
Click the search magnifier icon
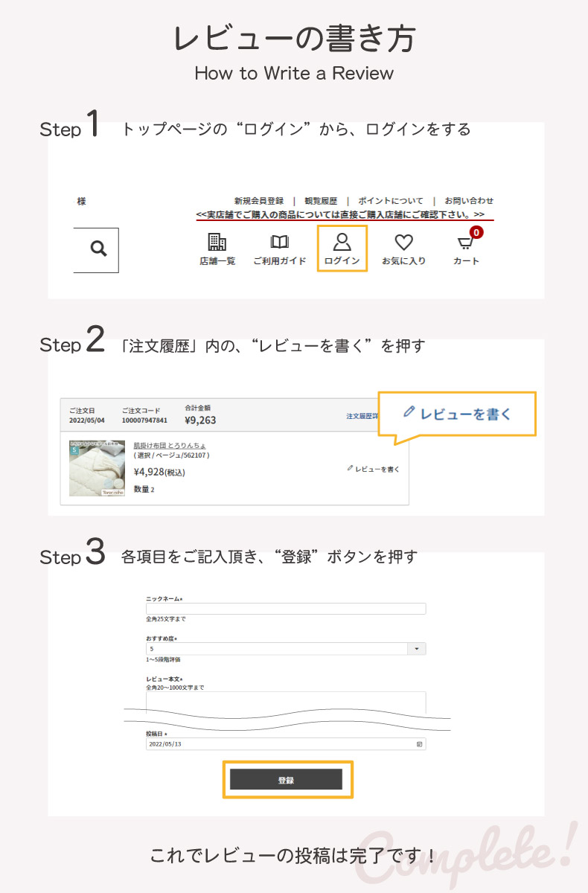coord(98,249)
